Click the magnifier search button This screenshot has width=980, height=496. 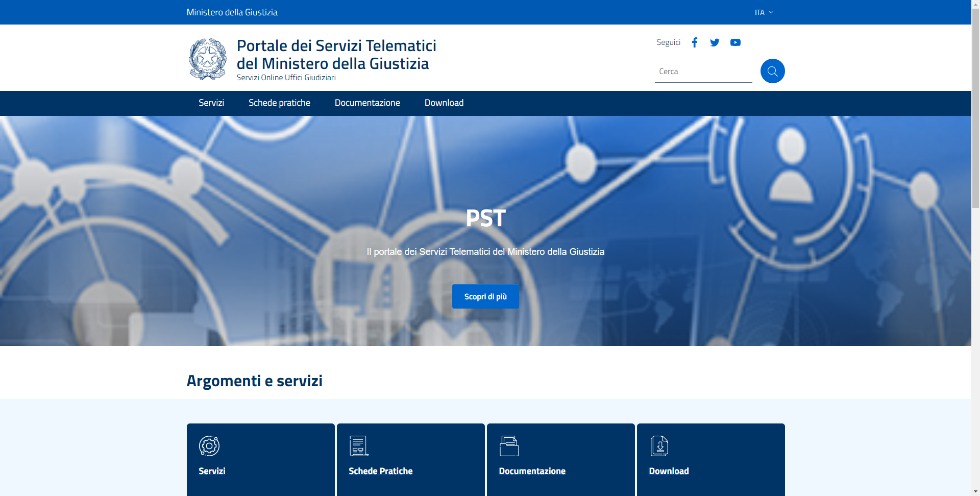pyautogui.click(x=772, y=71)
